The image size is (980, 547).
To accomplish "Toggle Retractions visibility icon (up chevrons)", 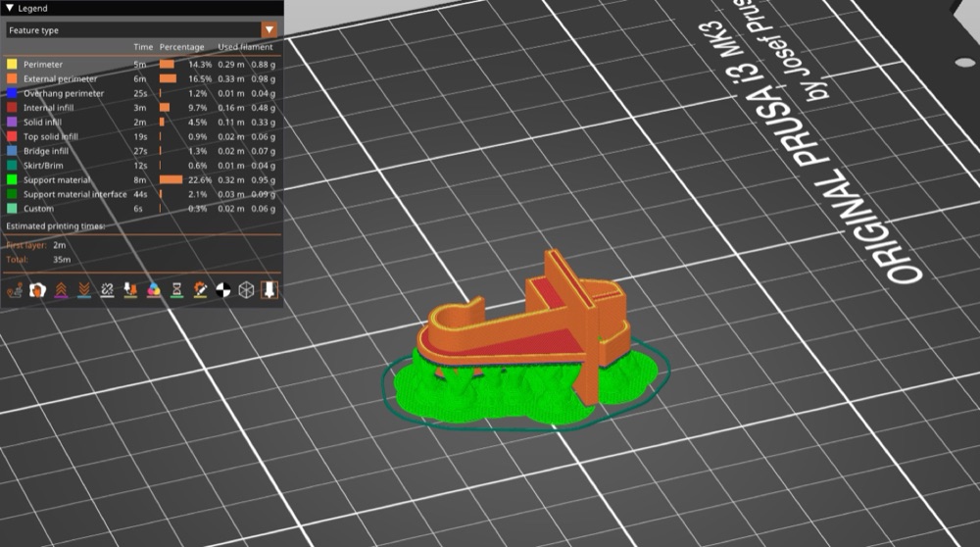I will click(x=61, y=290).
